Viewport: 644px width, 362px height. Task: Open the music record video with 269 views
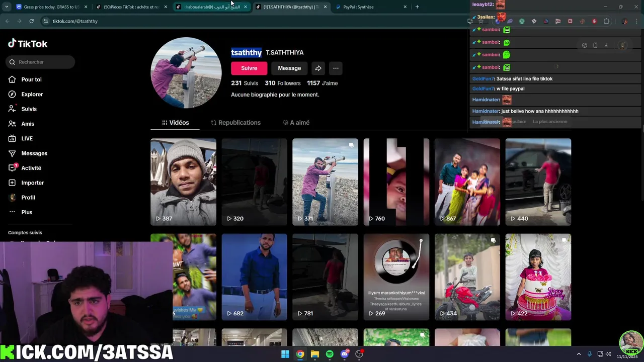pos(396,277)
